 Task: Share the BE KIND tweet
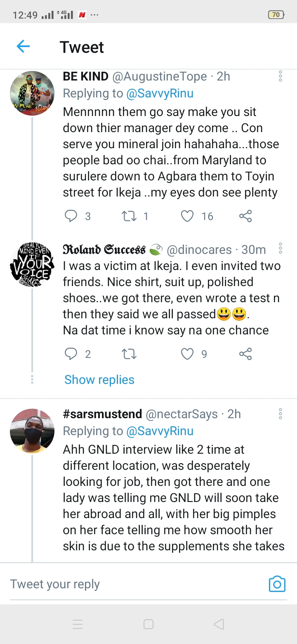coord(245,216)
